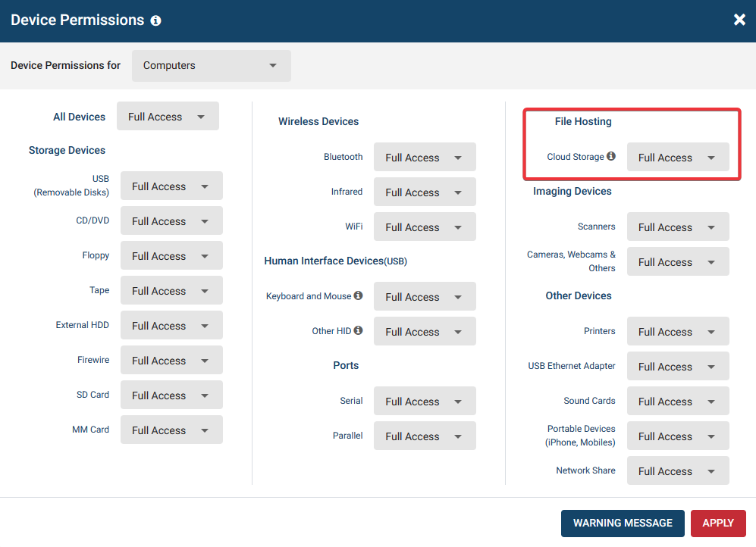
Task: Open the Computers dropdown for Device Permissions
Action: click(x=211, y=65)
